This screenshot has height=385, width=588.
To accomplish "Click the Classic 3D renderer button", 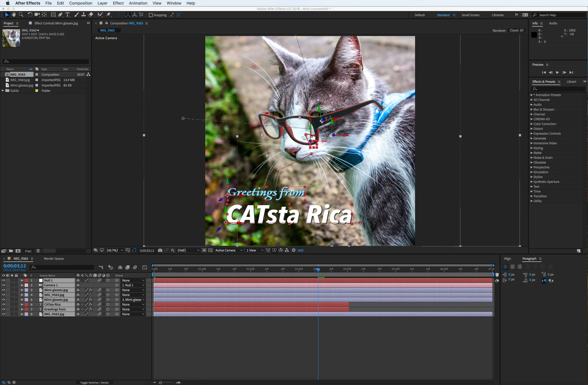I will click(x=516, y=30).
